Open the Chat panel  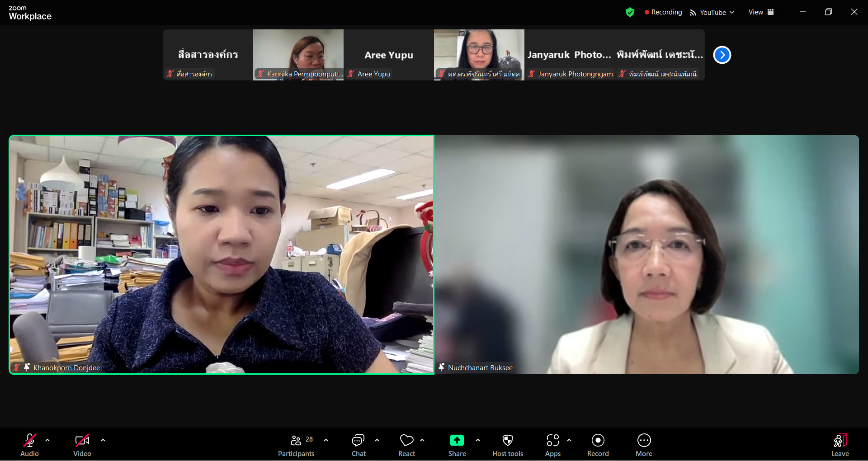pos(359,445)
